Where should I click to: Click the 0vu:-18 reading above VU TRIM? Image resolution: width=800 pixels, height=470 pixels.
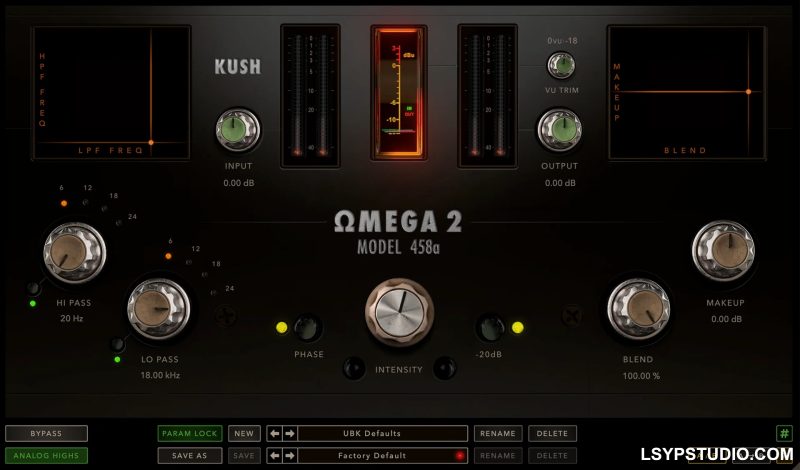[562, 40]
